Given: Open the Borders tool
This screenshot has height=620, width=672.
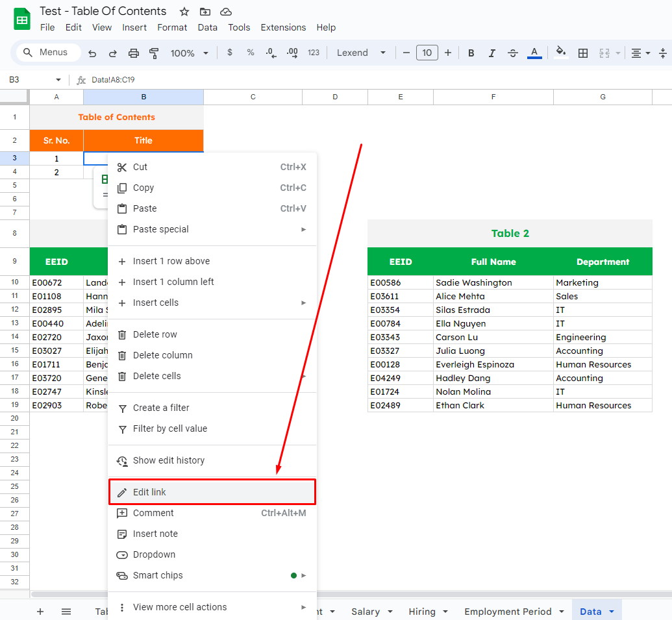Looking at the screenshot, I should 583,53.
